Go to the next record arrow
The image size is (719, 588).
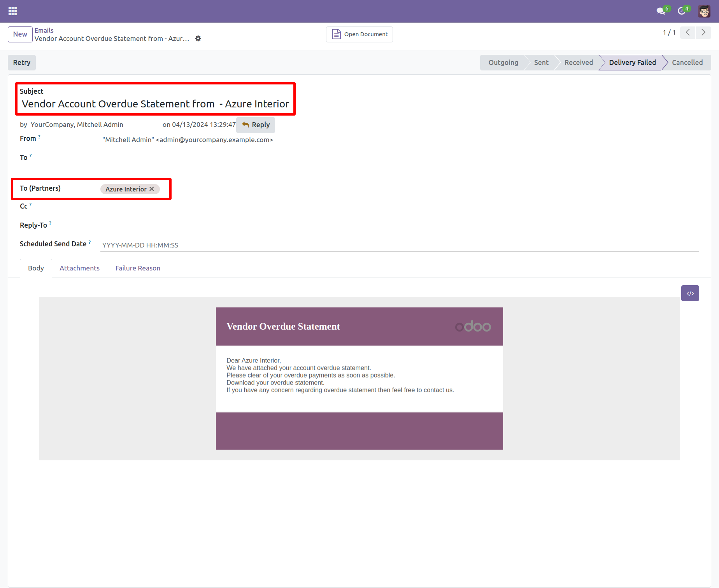coord(703,32)
